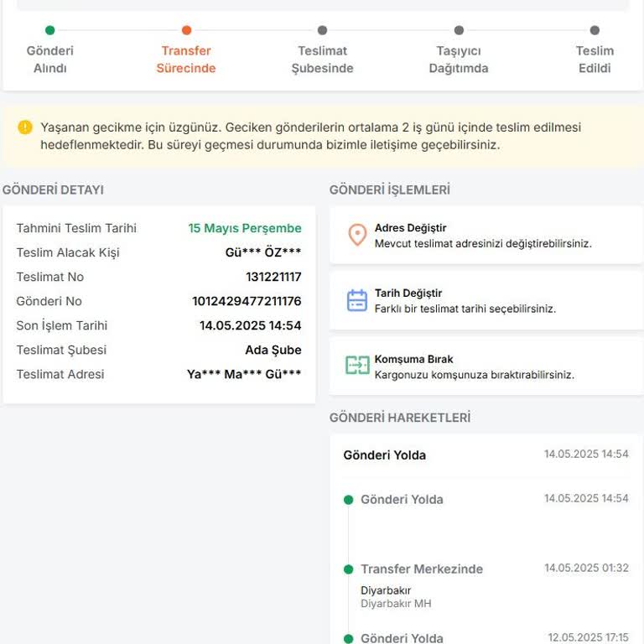Click the green Gönderi Alındı step dot
This screenshot has height=644, width=644.
click(50, 30)
